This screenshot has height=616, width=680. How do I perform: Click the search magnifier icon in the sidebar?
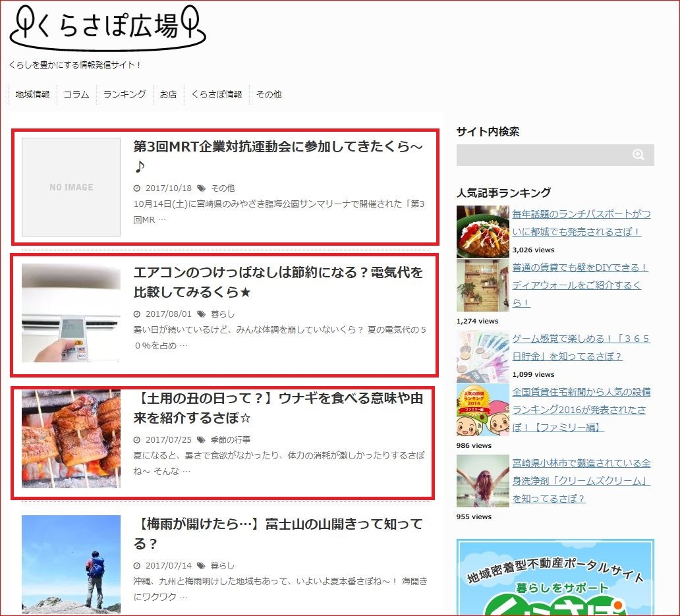638,155
